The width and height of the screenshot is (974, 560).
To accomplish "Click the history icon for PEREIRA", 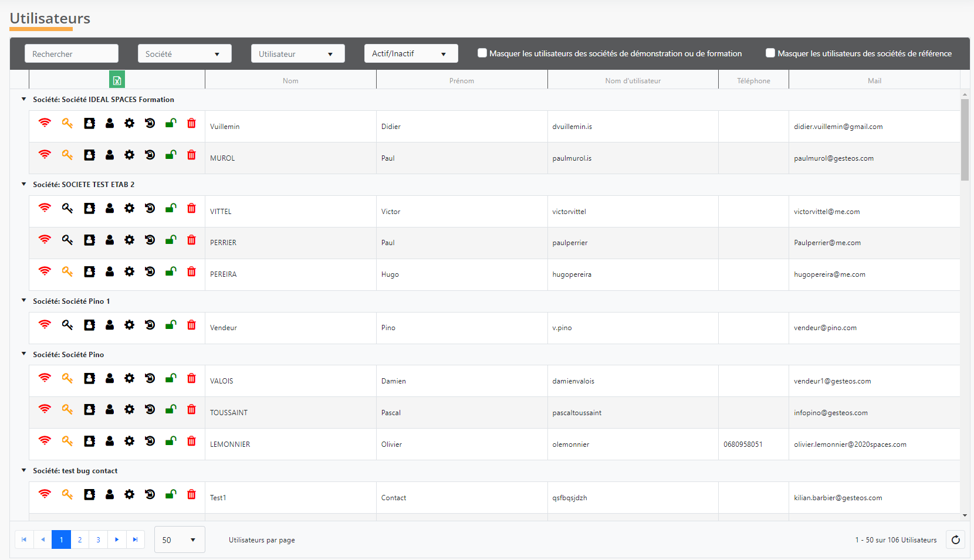I will (150, 271).
